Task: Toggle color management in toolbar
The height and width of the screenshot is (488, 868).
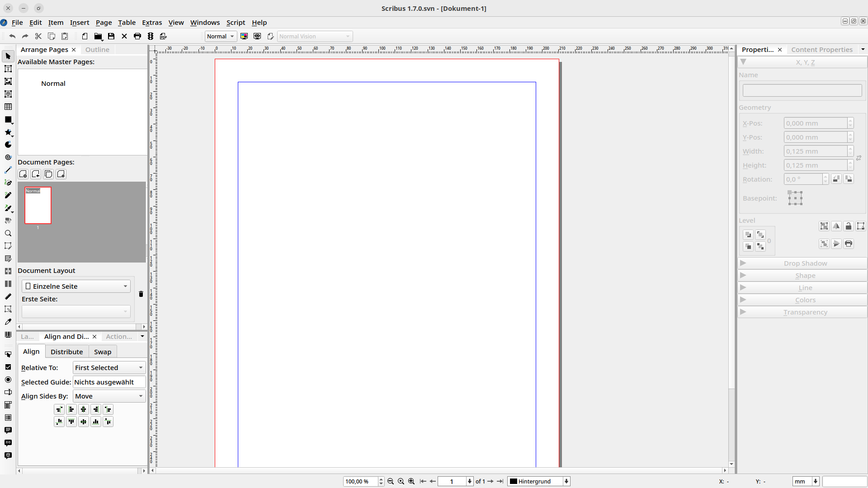Action: pyautogui.click(x=244, y=36)
